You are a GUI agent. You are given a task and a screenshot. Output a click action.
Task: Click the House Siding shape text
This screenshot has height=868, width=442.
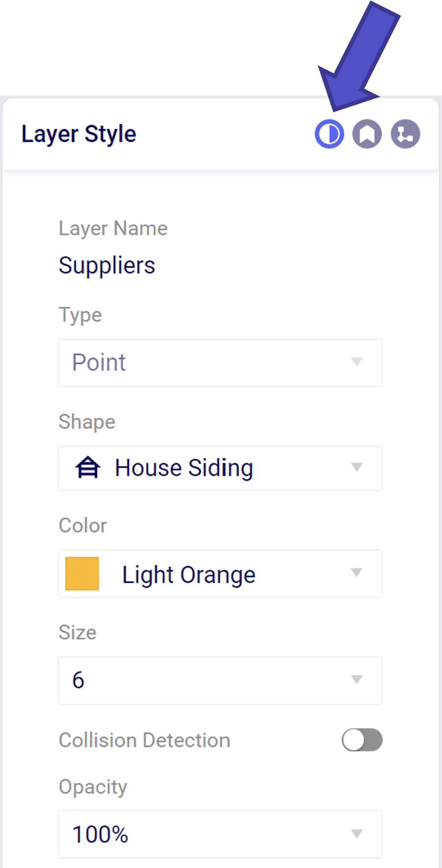(184, 468)
